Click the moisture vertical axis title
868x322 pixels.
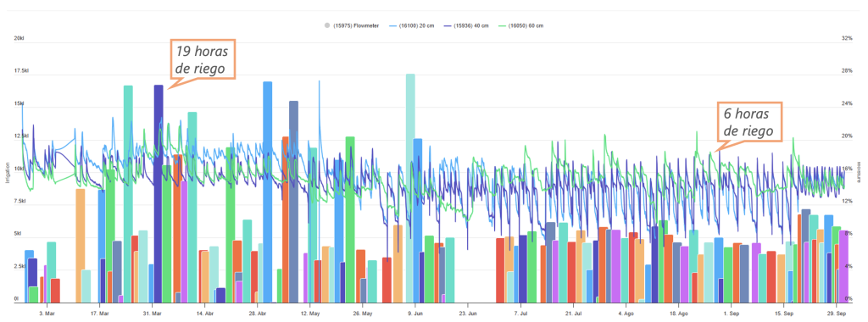[x=860, y=171]
